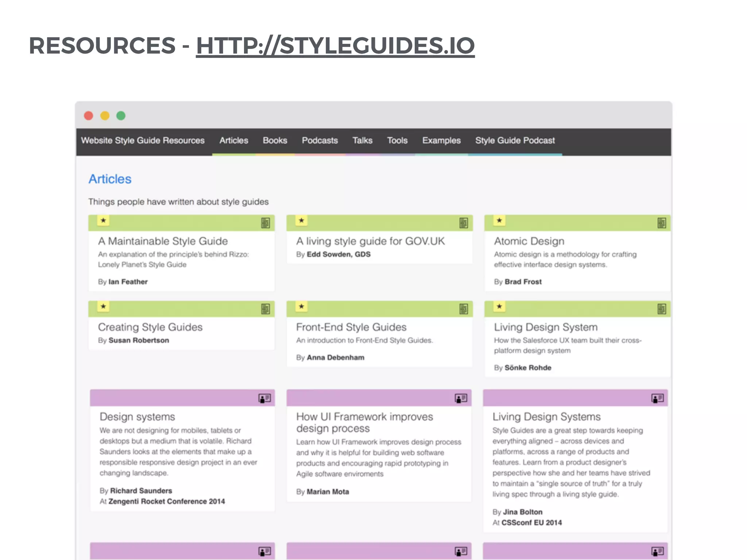Viewport: 747px width, 560px height.
Task: Click the blue Articles section heading
Action: click(x=110, y=179)
